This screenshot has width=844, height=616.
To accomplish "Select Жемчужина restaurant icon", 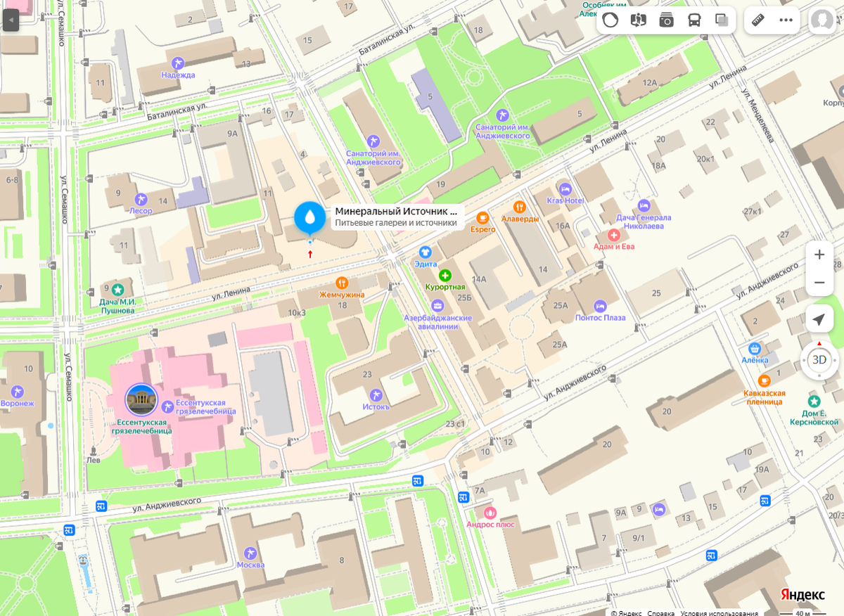I will click(342, 283).
